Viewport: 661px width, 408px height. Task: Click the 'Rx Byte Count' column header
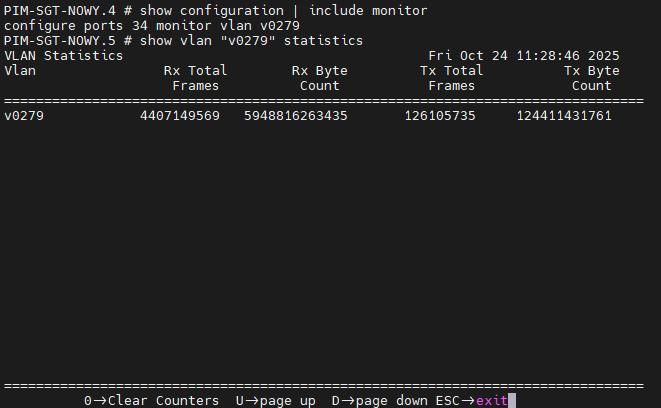[x=315, y=78]
